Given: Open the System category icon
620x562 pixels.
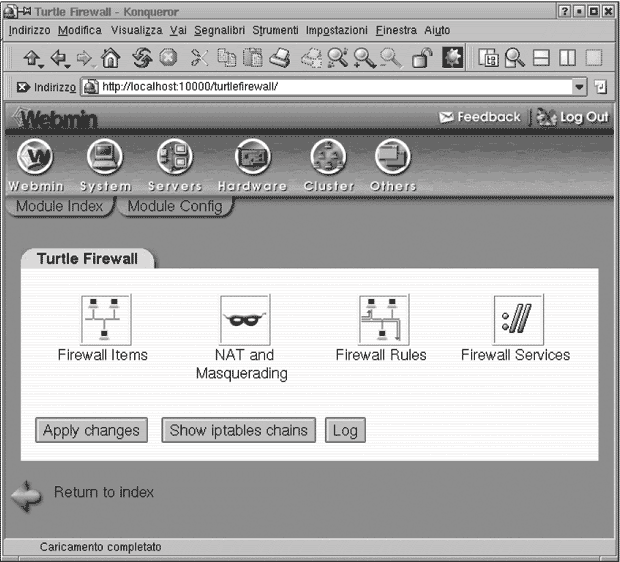Looking at the screenshot, I should click(105, 157).
